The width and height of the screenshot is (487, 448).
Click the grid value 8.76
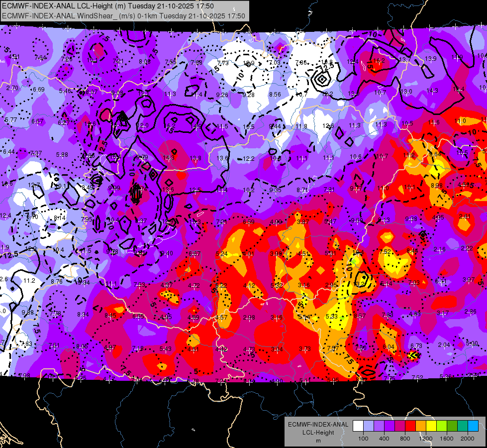[57, 282]
